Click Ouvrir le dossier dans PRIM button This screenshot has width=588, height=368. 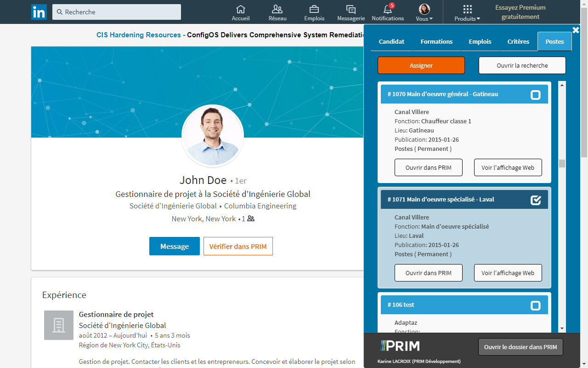point(520,347)
